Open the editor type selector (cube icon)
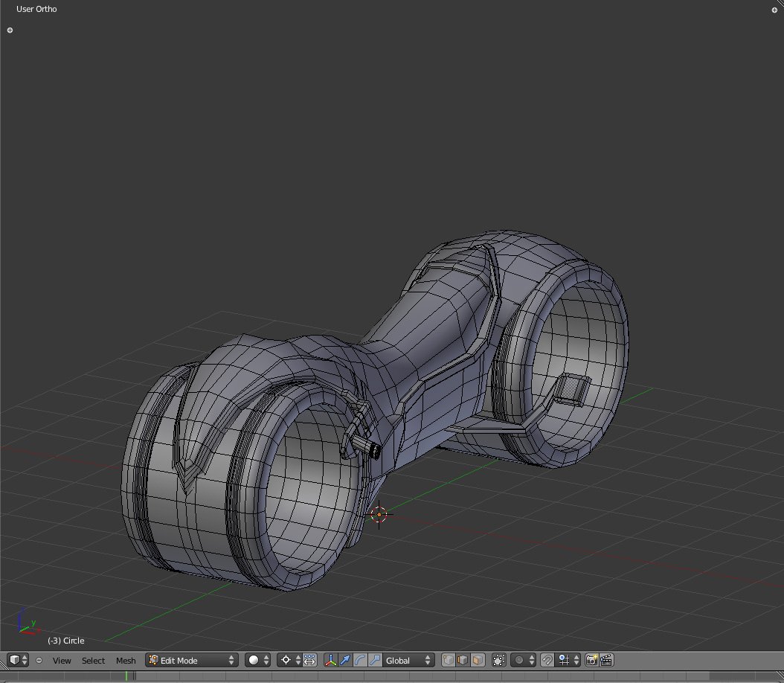Viewport: 784px width, 683px height. tap(19, 660)
